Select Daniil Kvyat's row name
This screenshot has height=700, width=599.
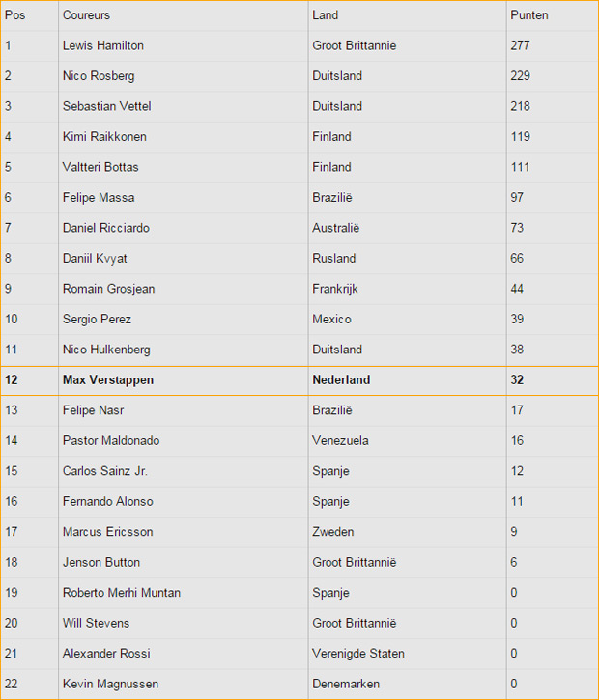(x=95, y=258)
